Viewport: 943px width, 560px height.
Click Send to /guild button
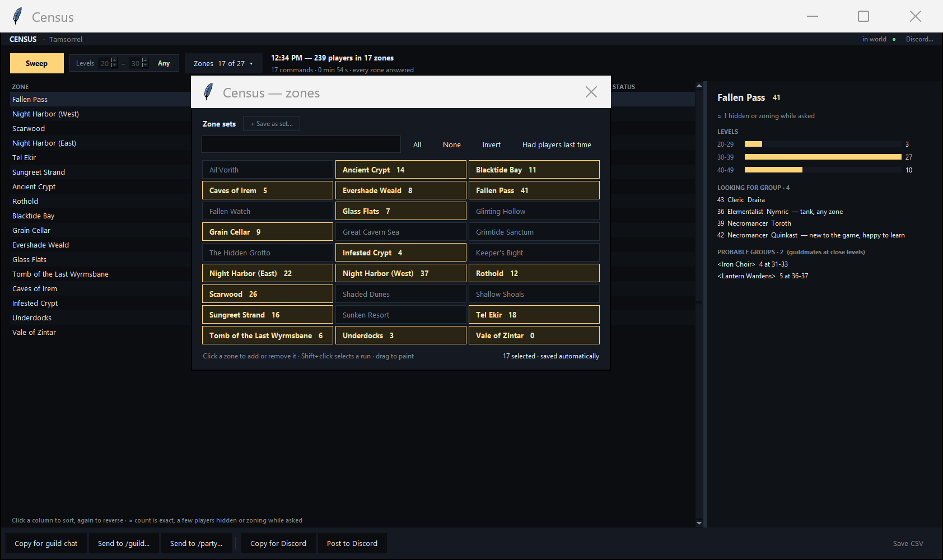coord(124,543)
